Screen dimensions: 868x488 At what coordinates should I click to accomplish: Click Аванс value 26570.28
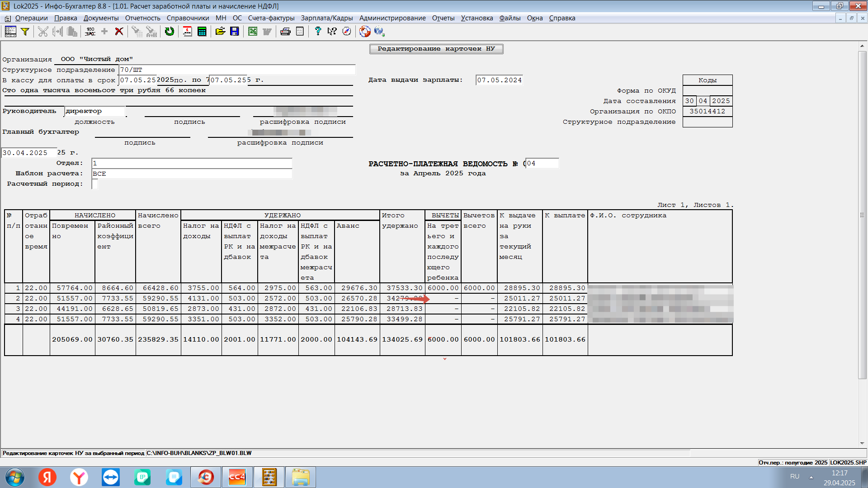(x=357, y=298)
